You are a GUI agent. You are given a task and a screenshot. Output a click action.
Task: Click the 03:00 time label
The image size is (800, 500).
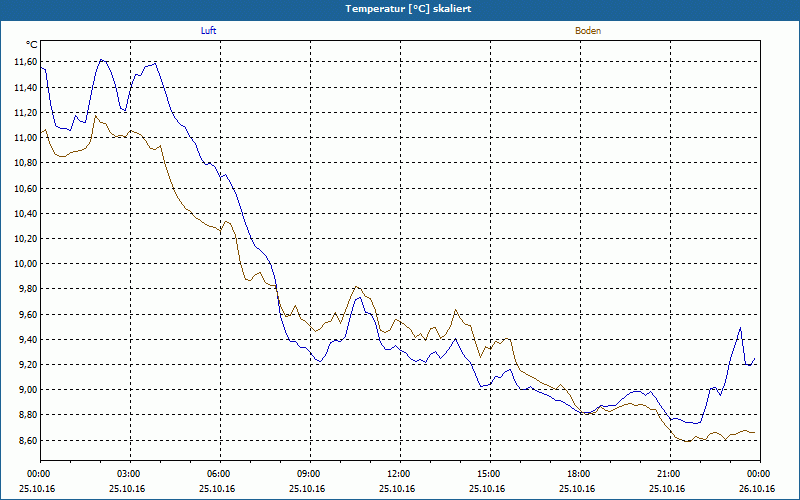click(x=131, y=474)
